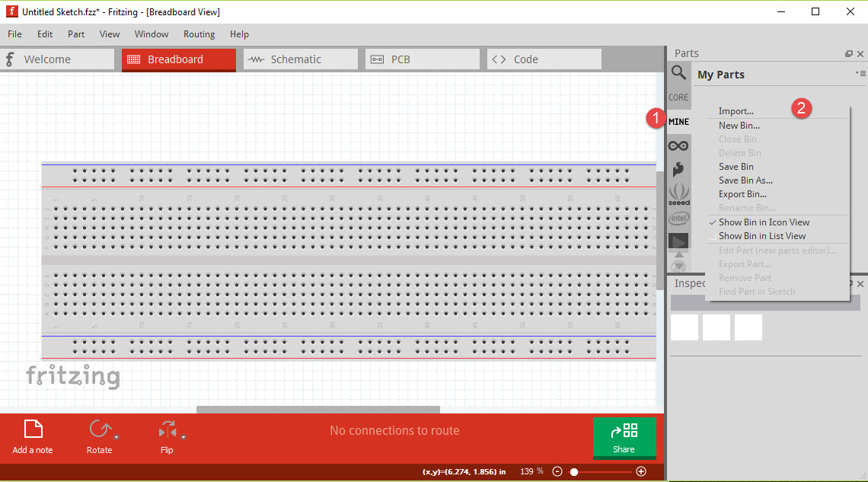This screenshot has width=868, height=482.
Task: Open Flip dropdown arrow
Action: (x=183, y=437)
